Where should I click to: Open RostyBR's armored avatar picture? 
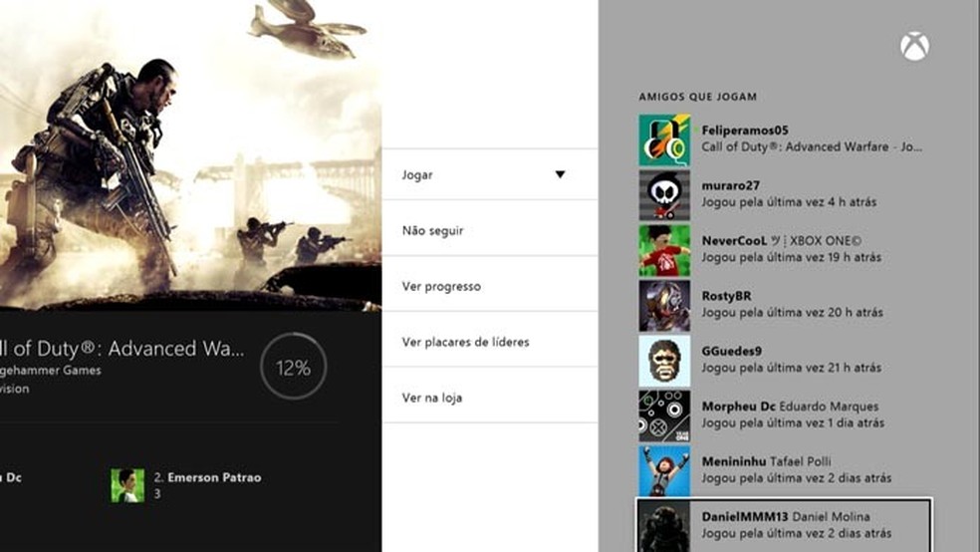pyautogui.click(x=664, y=306)
